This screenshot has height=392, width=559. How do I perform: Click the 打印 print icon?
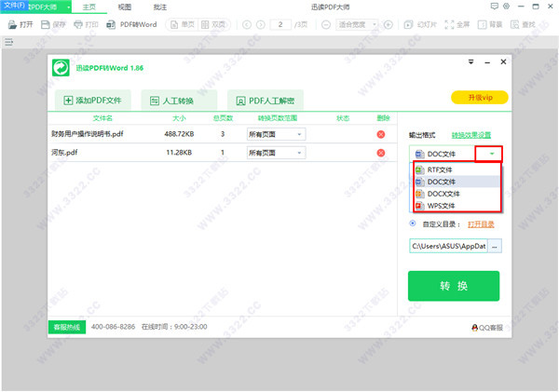86,24
